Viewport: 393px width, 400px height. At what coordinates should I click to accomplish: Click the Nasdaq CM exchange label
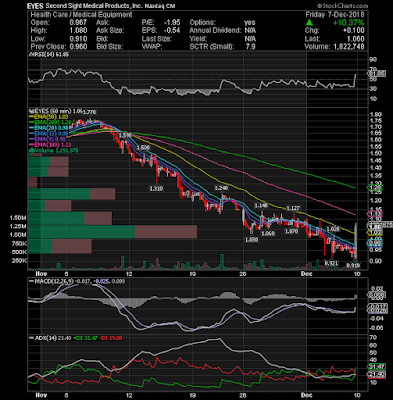click(x=160, y=6)
